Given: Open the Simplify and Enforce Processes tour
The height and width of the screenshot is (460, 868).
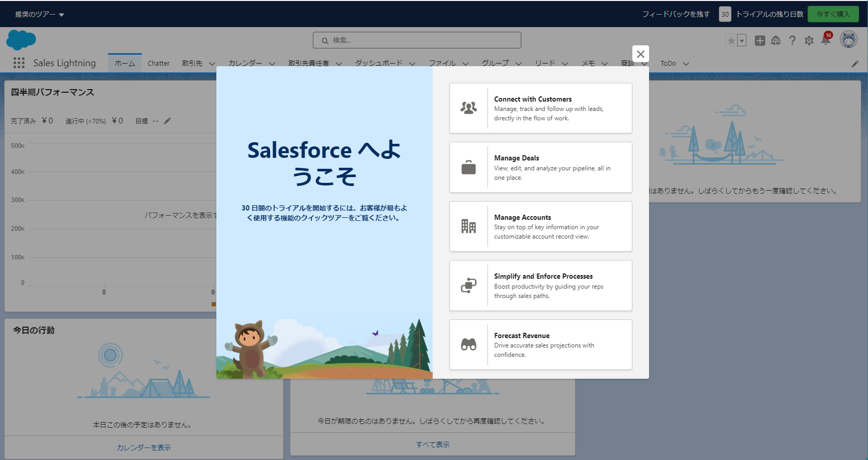Looking at the screenshot, I should [541, 285].
